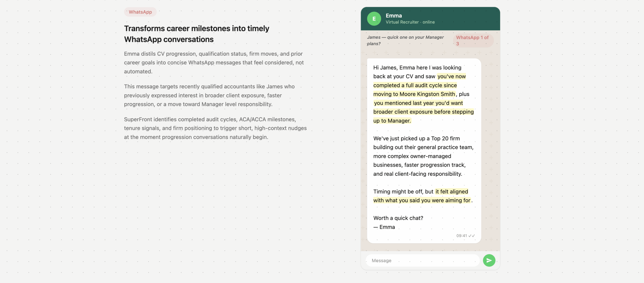Select the WhatsApp category tag above the heading
The height and width of the screenshot is (283, 644).
coord(140,12)
